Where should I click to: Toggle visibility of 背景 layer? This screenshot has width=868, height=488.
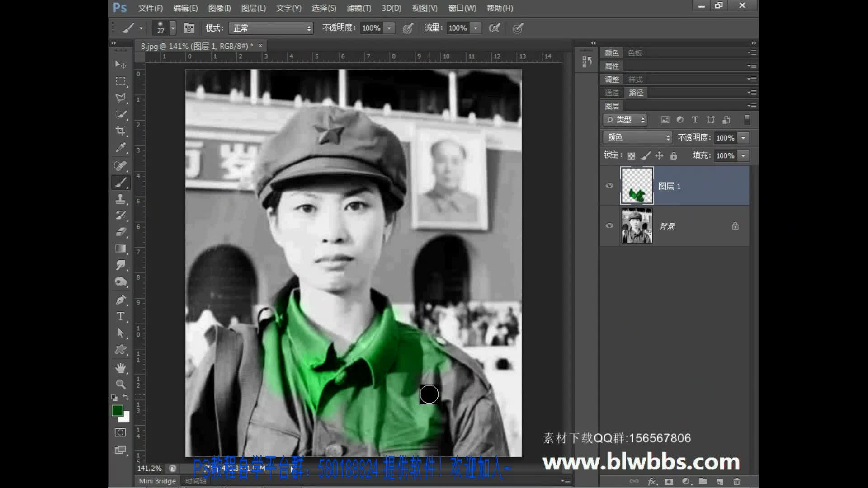pyautogui.click(x=609, y=225)
